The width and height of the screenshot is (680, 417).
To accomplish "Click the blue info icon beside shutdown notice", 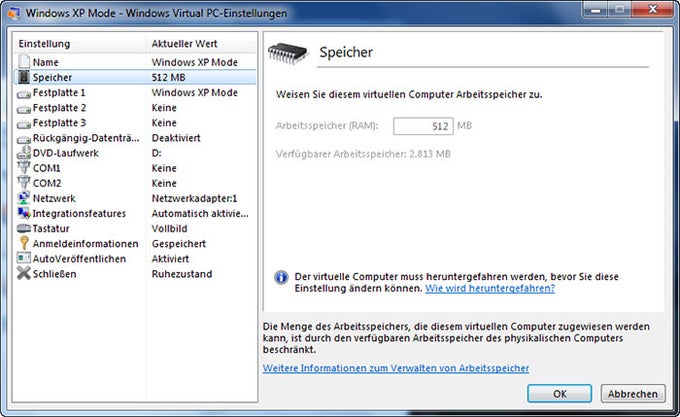I will pyautogui.click(x=281, y=277).
